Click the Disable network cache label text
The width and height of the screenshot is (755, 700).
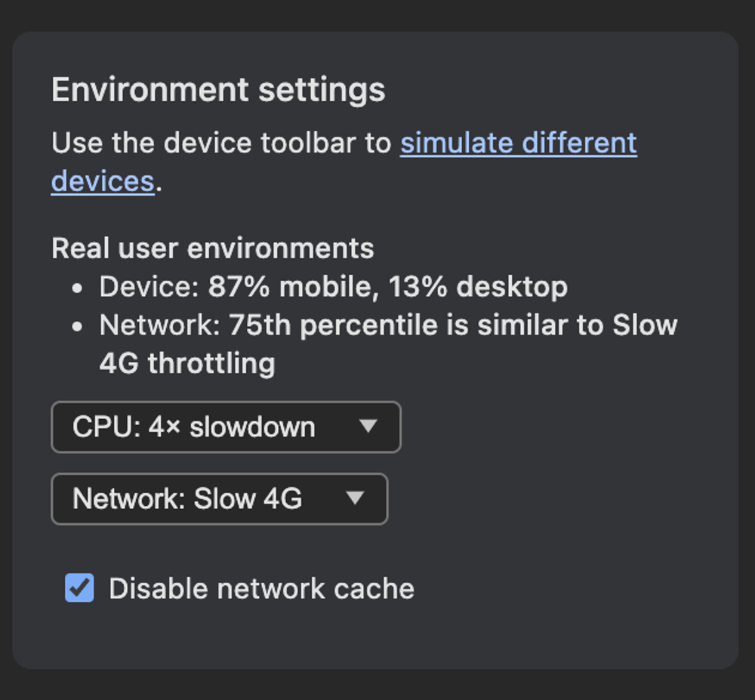(x=262, y=588)
